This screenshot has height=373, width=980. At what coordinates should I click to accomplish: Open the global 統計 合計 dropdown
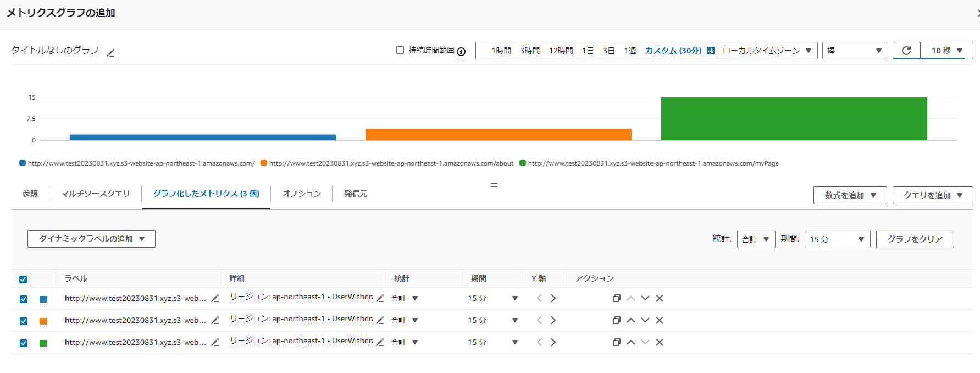click(756, 239)
